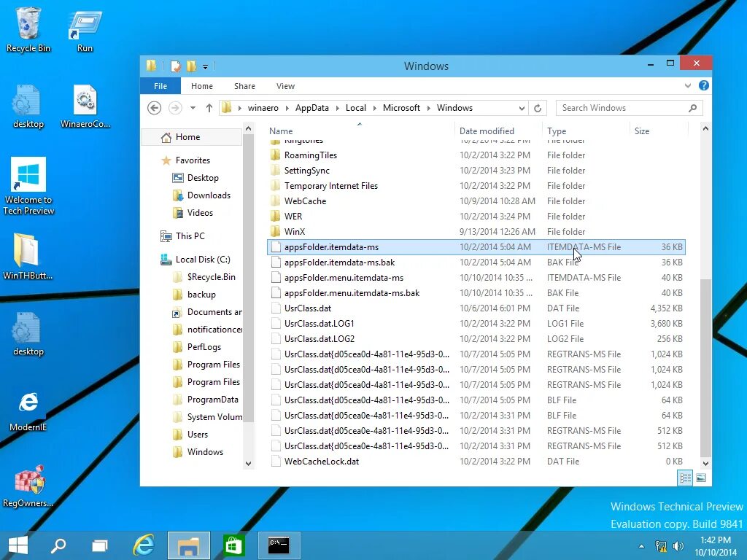The width and height of the screenshot is (747, 560).
Task: Open Search from the taskbar
Action: point(58,545)
